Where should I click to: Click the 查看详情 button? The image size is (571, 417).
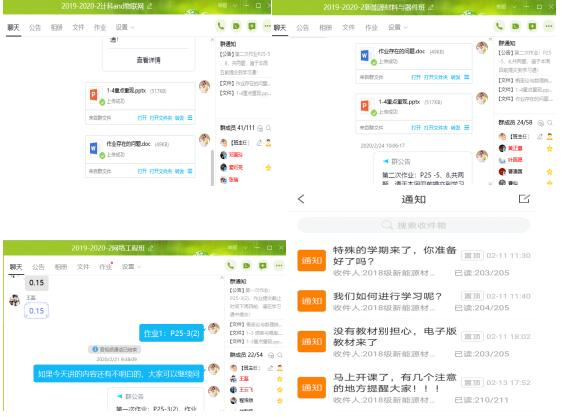point(148,60)
